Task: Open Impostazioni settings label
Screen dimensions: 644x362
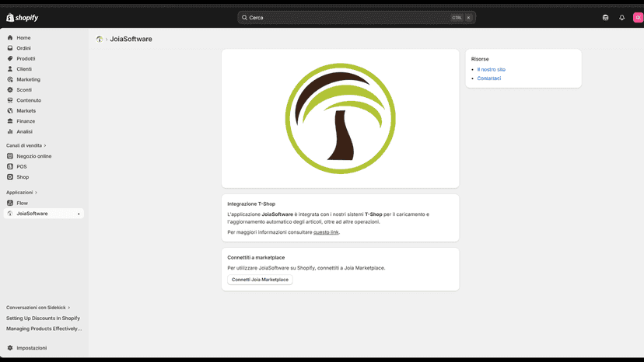Action: (32, 348)
